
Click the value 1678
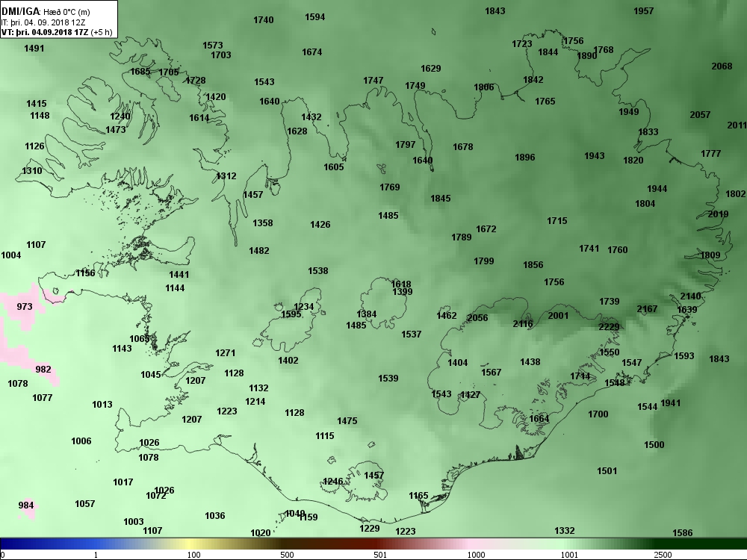pyautogui.click(x=463, y=146)
